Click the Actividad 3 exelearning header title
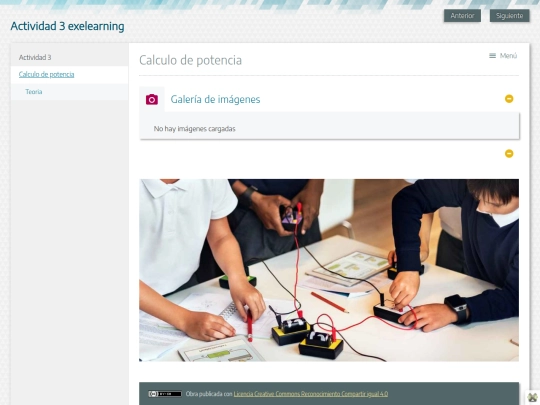Viewport: 540px width, 405px height. (68, 26)
